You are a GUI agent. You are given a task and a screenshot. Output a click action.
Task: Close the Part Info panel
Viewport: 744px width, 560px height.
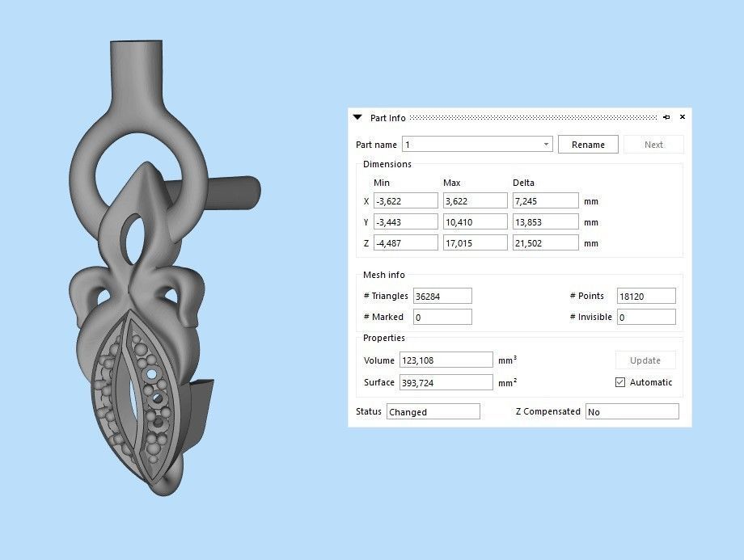683,116
